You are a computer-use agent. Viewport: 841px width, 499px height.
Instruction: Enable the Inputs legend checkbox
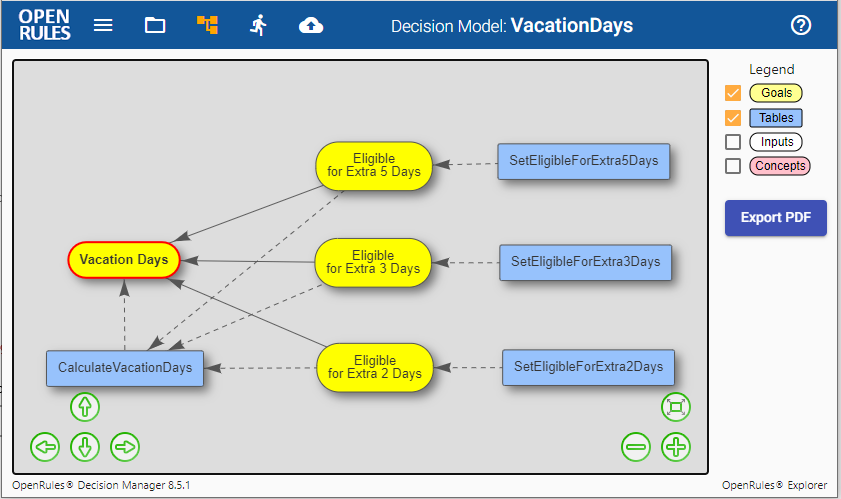coord(733,142)
